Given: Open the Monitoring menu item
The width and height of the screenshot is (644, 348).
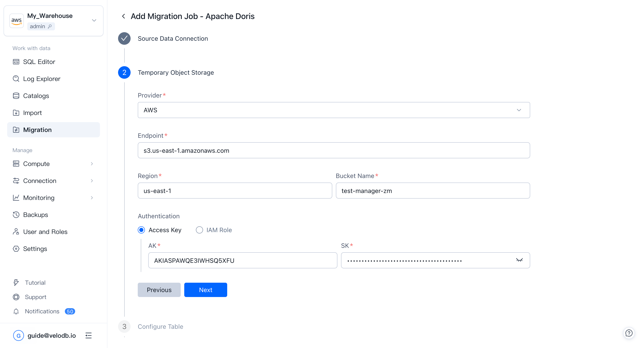Looking at the screenshot, I should 39,197.
